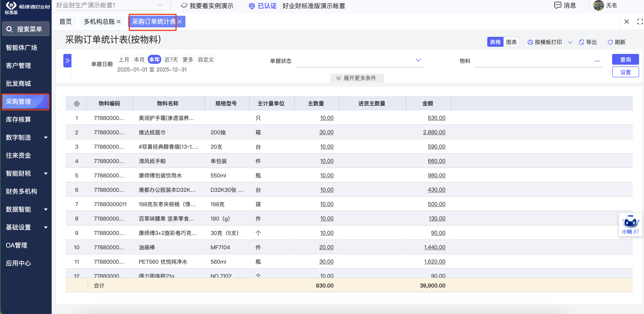Click the print-by-template printer icon

click(530, 42)
